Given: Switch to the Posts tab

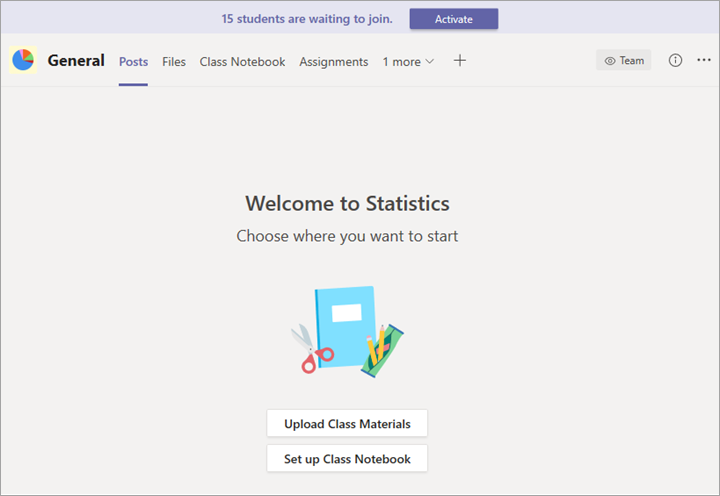Looking at the screenshot, I should (133, 62).
